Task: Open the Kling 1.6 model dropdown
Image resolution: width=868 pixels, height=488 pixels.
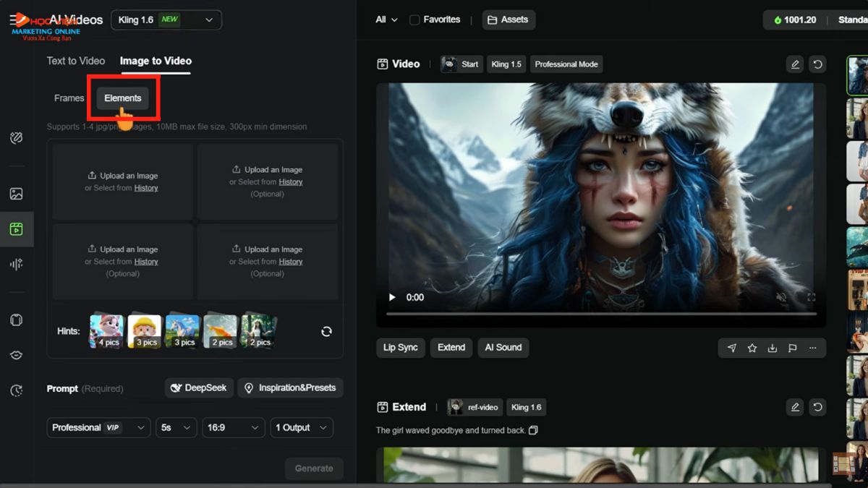Action: [x=166, y=20]
